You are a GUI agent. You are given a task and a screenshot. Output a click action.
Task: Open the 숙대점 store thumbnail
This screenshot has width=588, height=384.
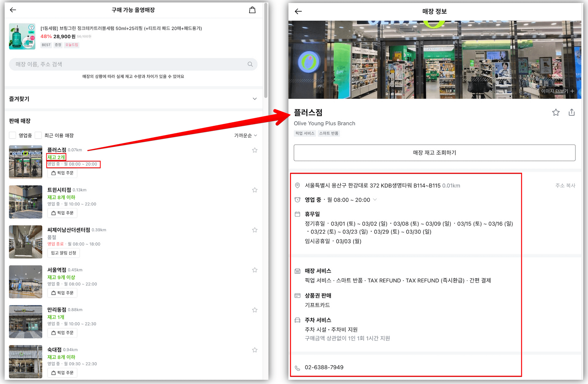[x=25, y=362]
